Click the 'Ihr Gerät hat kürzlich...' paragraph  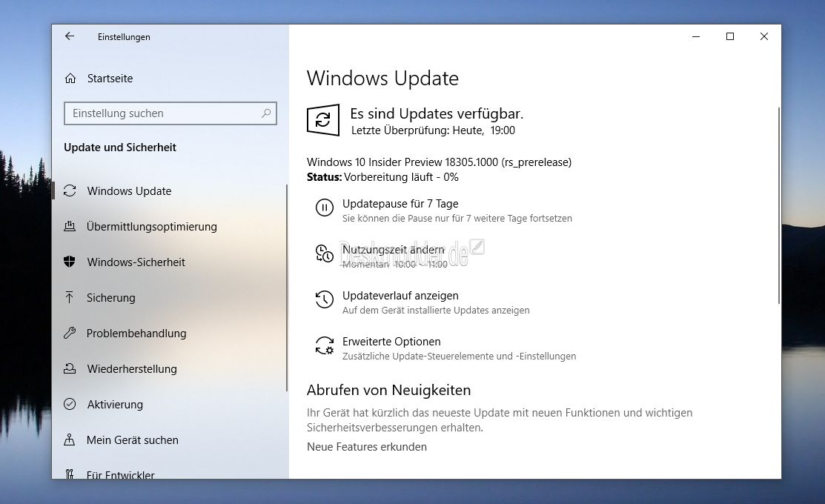pyautogui.click(x=500, y=420)
